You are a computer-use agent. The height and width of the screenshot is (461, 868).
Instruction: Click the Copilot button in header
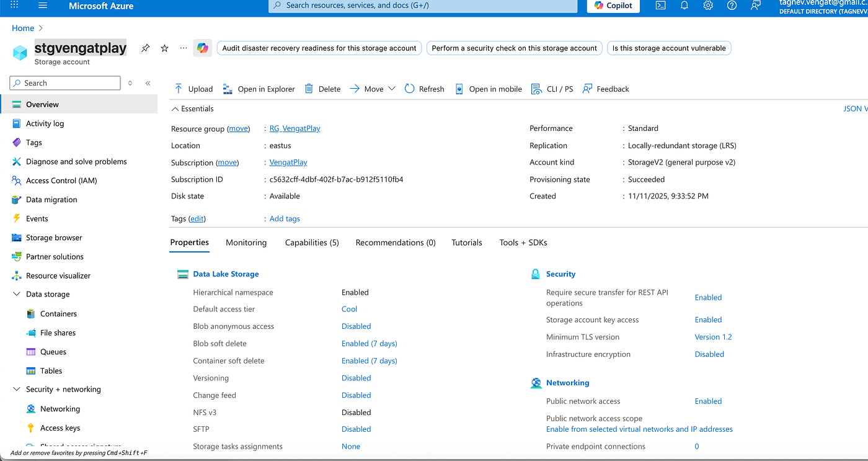click(613, 5)
